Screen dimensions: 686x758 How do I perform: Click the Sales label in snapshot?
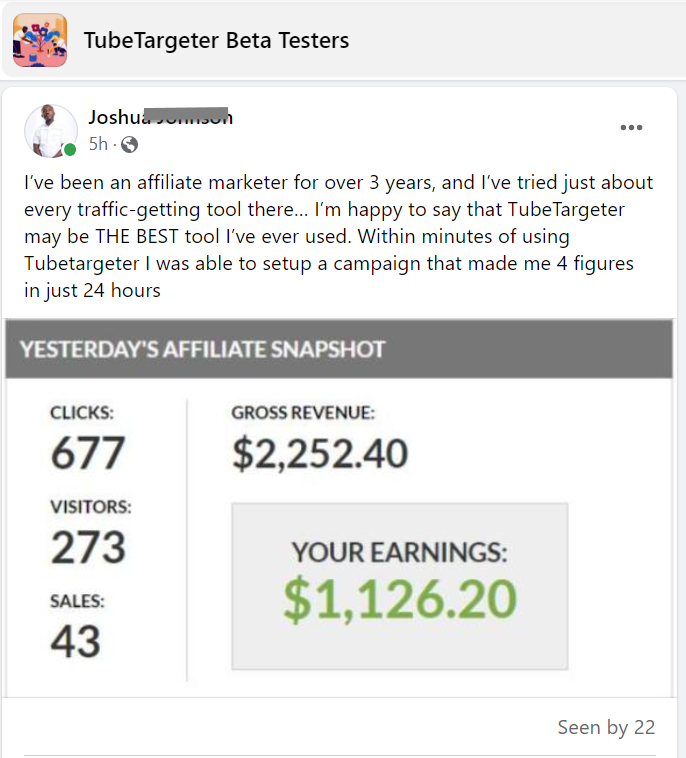click(77, 601)
